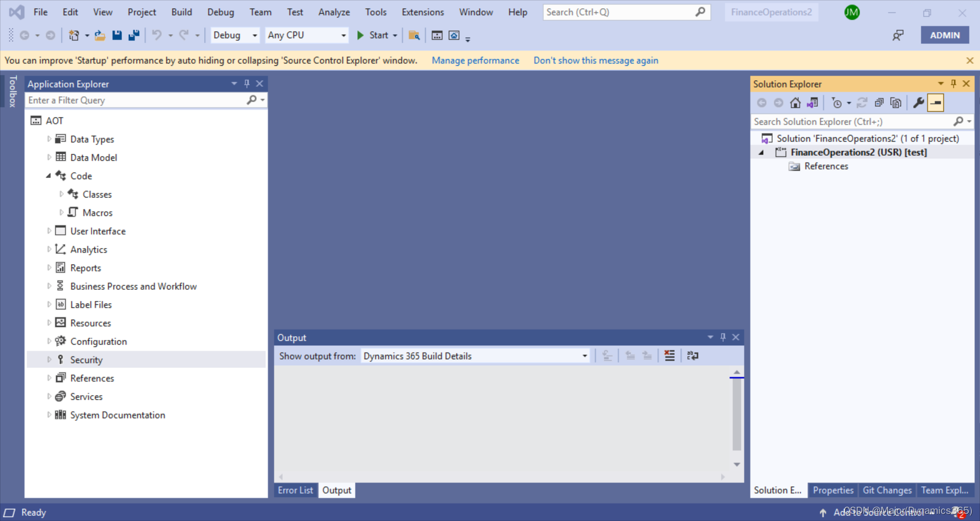Collapse the FinanceOperations2 (USR) project node
The image size is (980, 521).
click(x=761, y=152)
